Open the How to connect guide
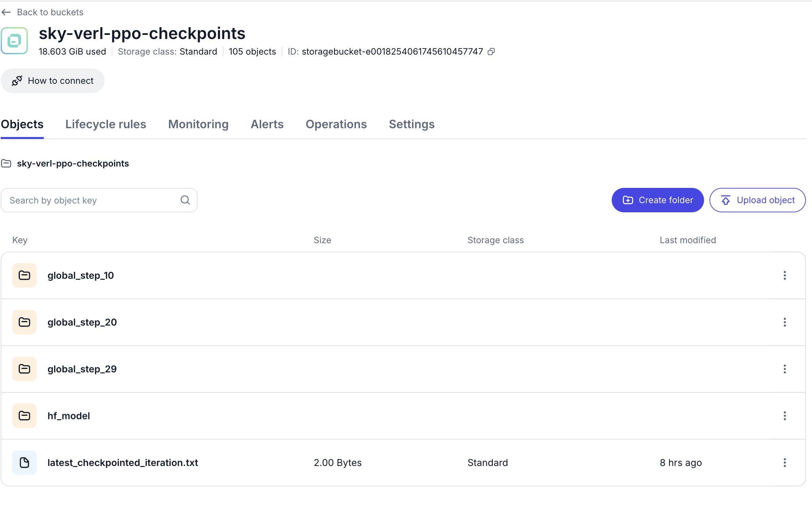The width and height of the screenshot is (812, 506). click(53, 81)
